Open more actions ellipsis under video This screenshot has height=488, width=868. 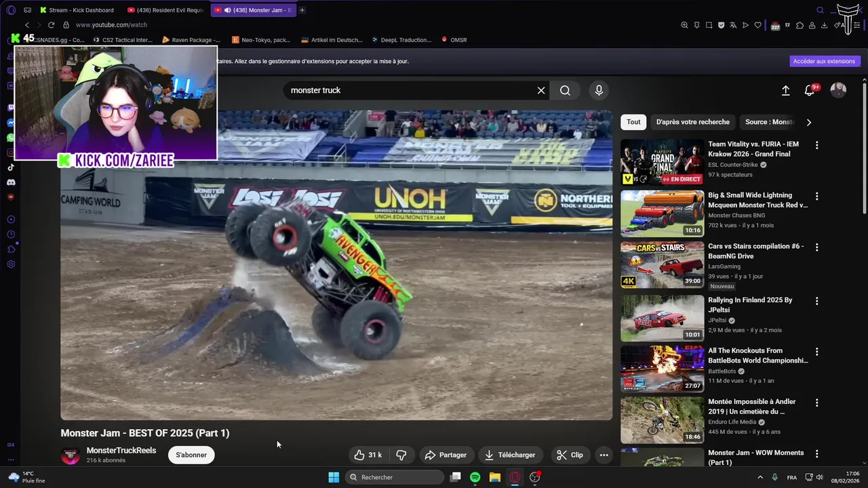point(604,455)
